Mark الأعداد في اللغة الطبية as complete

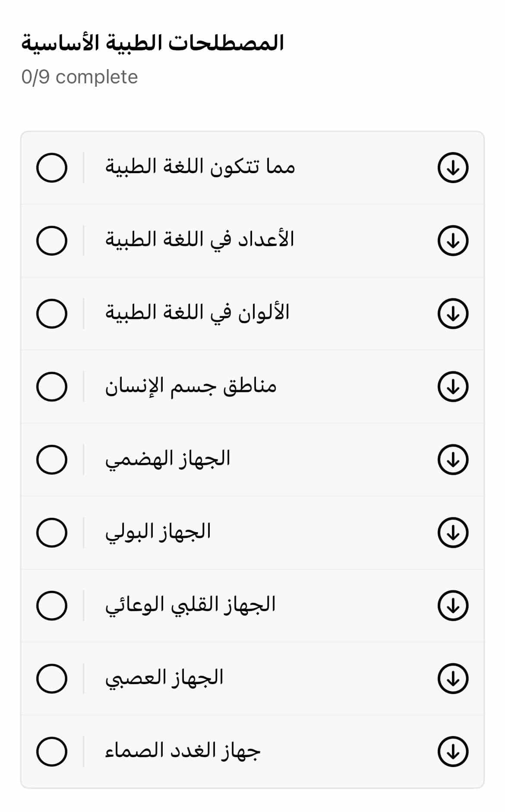pyautogui.click(x=52, y=241)
